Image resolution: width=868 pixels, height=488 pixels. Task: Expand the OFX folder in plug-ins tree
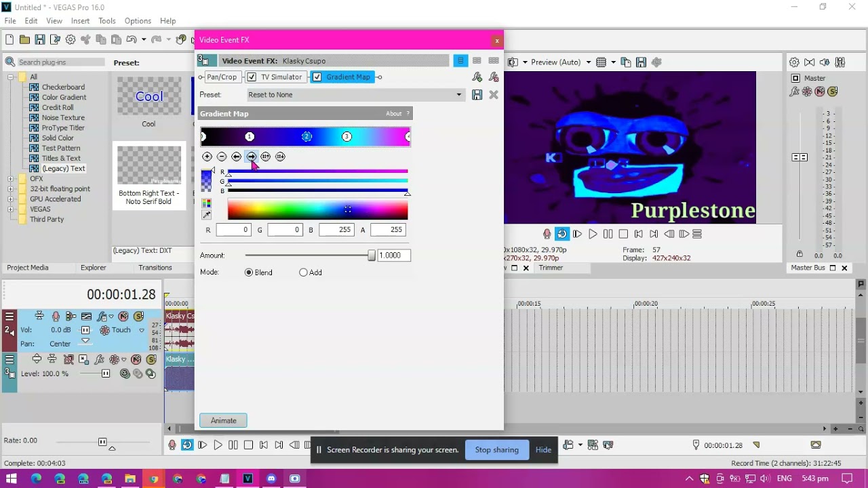pyautogui.click(x=10, y=179)
